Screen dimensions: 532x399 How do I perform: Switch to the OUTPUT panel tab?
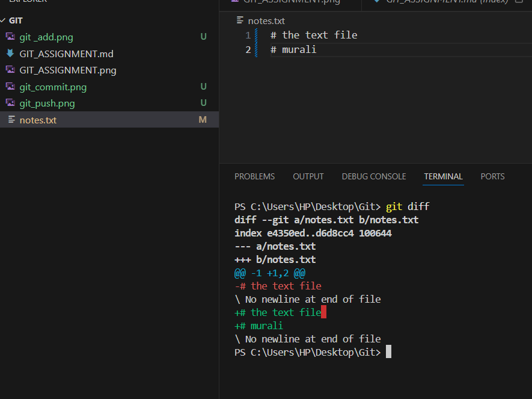(308, 176)
